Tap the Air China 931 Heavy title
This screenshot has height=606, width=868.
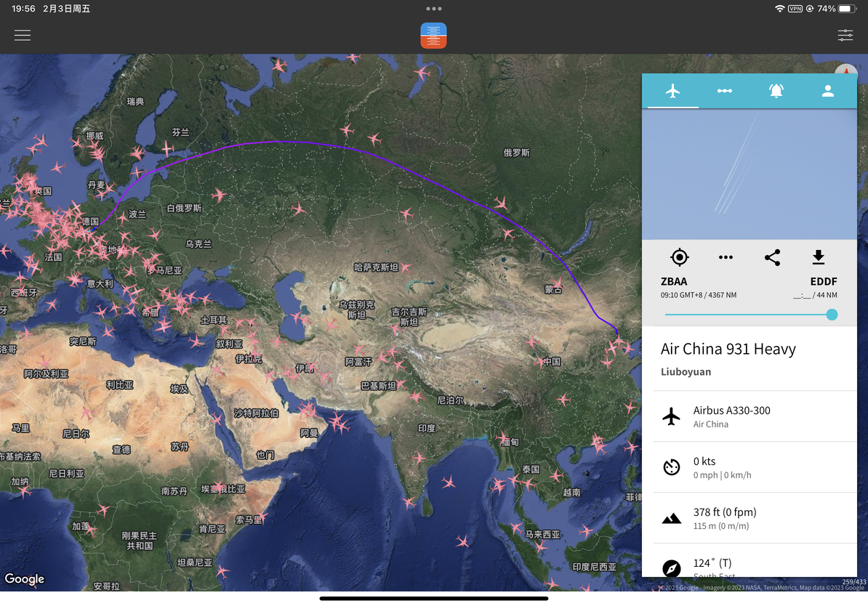tap(728, 350)
